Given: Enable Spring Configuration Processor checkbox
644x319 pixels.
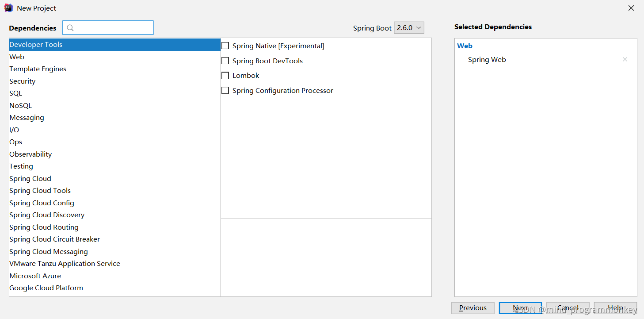Looking at the screenshot, I should pyautogui.click(x=225, y=90).
